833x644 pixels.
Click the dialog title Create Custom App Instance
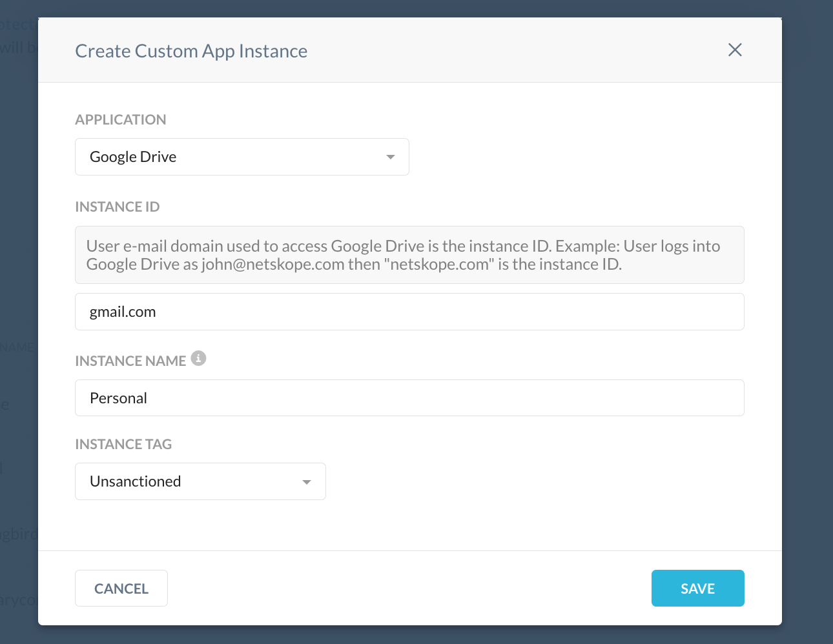tap(191, 51)
